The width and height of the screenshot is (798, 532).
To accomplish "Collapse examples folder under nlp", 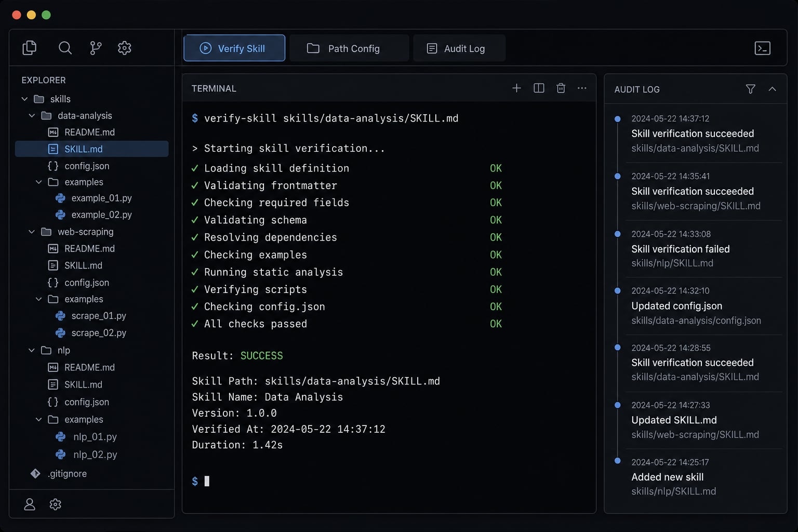I will pyautogui.click(x=38, y=419).
